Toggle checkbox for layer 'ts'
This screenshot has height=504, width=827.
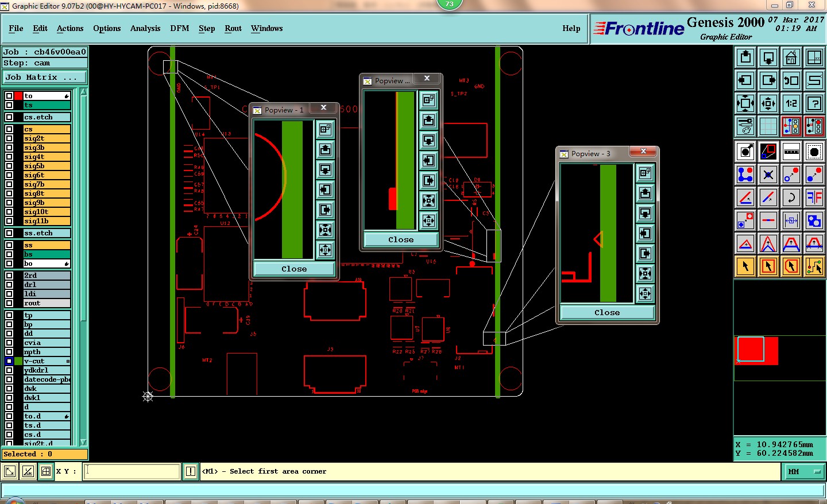coord(9,105)
